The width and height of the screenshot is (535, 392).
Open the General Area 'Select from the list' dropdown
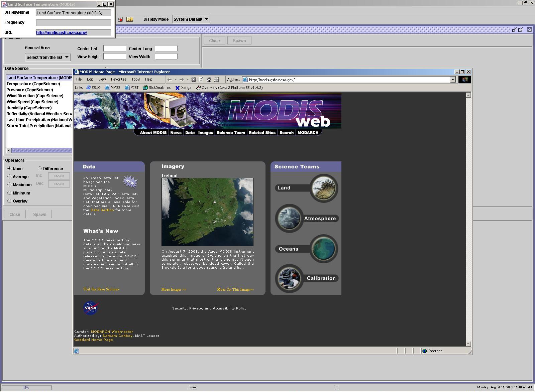point(48,57)
